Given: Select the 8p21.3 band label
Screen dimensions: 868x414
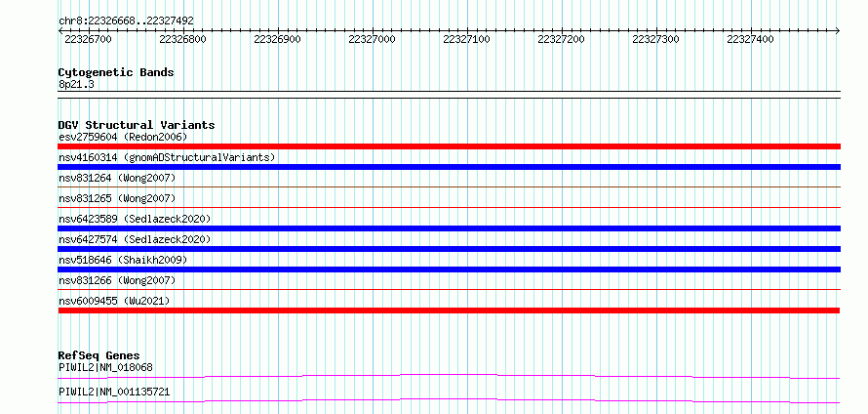Looking at the screenshot, I should 75,85.
